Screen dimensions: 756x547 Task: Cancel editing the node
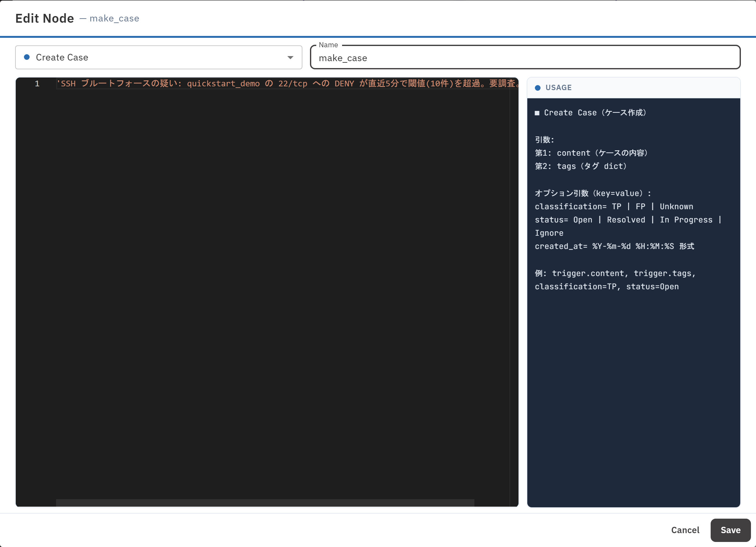coord(685,530)
